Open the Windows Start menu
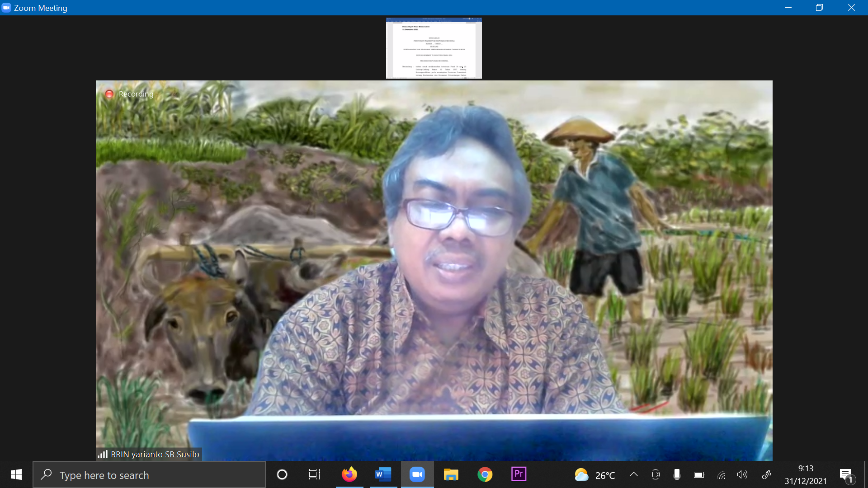The image size is (868, 488). coord(16,474)
